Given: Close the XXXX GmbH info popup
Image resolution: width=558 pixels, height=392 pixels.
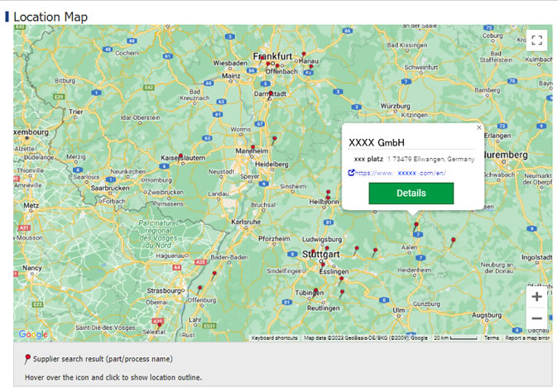Looking at the screenshot, I should click(479, 127).
